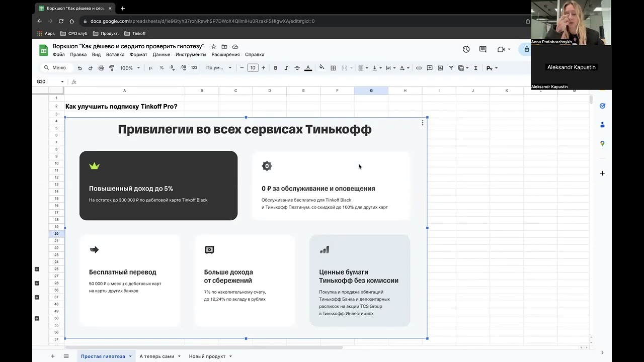Screen dimensions: 644x362
Task: Move document with folder icon
Action: 224,46
